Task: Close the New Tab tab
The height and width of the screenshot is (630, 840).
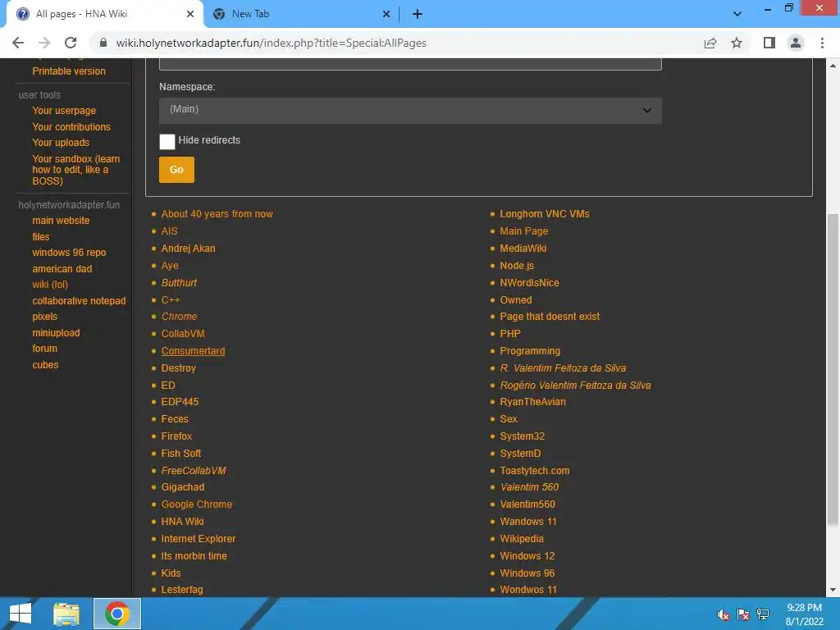Action: click(x=386, y=14)
